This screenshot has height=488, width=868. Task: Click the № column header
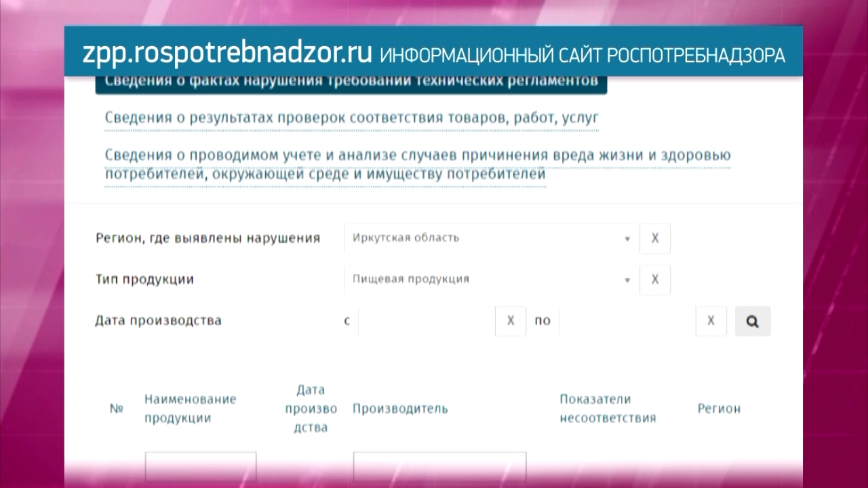(117, 409)
